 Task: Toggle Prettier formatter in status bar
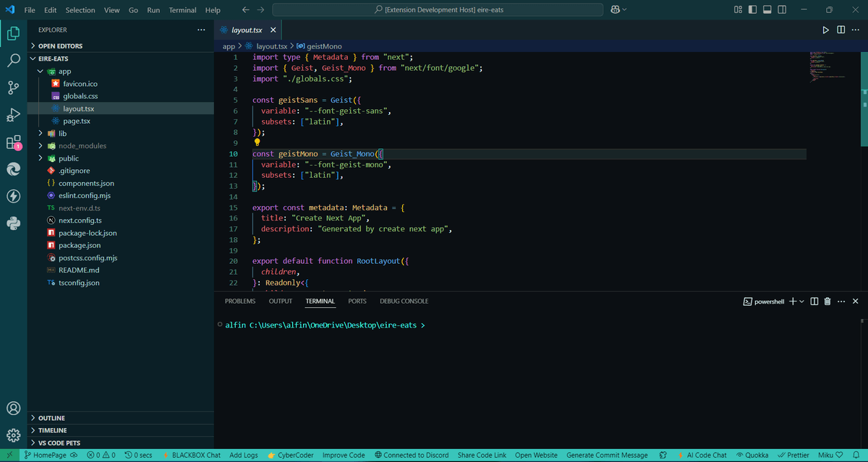point(794,455)
